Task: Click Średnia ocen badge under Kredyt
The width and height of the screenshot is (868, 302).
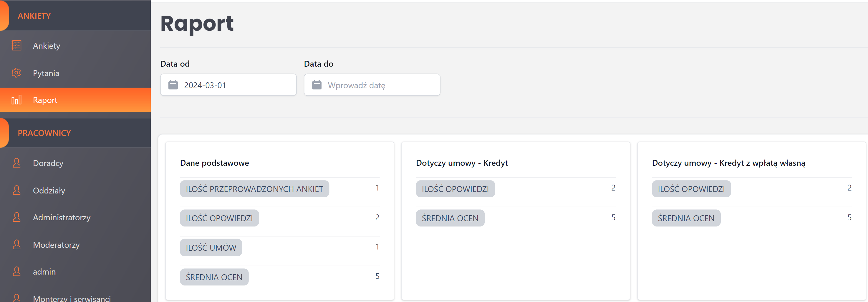Action: [x=450, y=218]
